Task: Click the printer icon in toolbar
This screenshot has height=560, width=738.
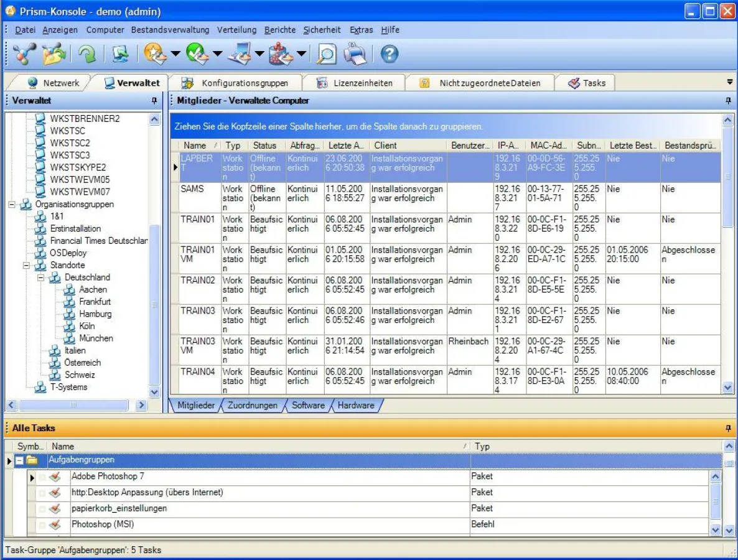Action: pyautogui.click(x=357, y=55)
